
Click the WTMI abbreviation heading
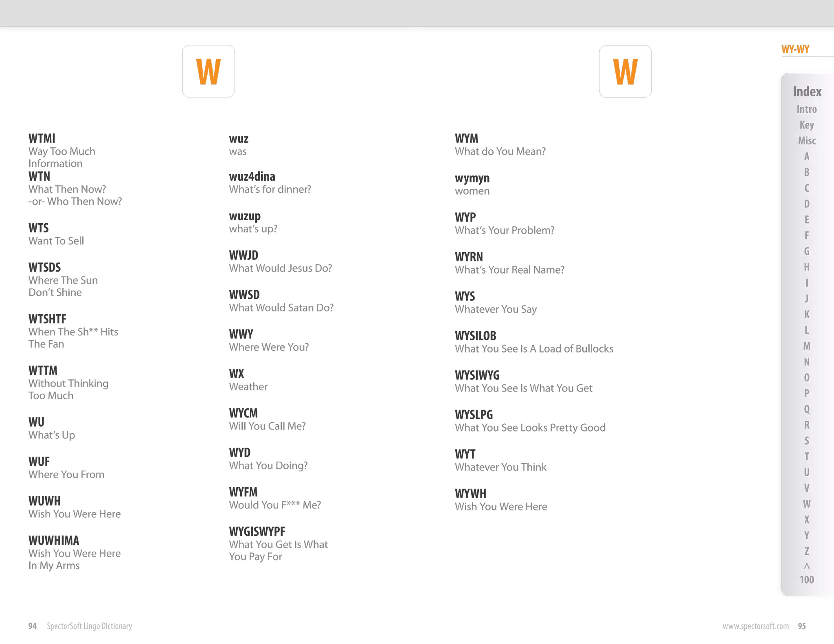(x=42, y=138)
